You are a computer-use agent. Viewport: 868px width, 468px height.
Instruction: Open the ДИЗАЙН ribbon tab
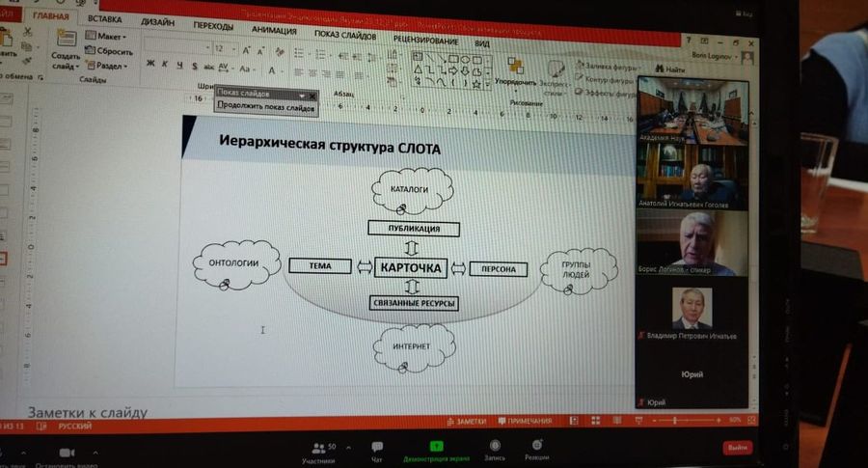point(157,22)
